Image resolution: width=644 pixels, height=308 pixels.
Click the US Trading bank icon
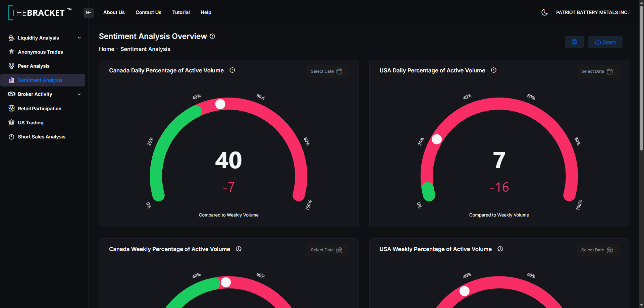coord(11,123)
